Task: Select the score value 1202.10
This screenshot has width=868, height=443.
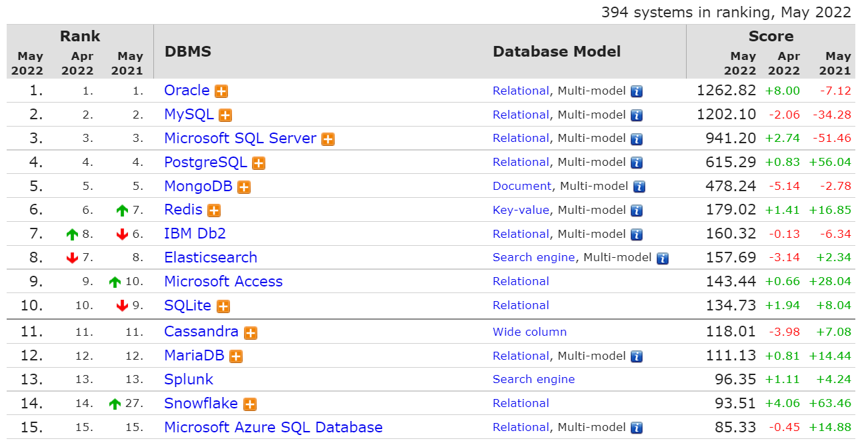Action: (x=727, y=115)
